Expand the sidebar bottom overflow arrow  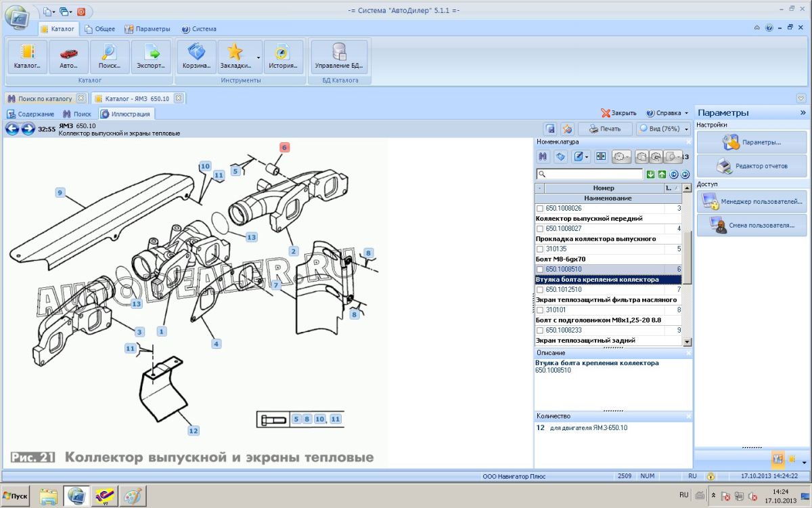804,461
